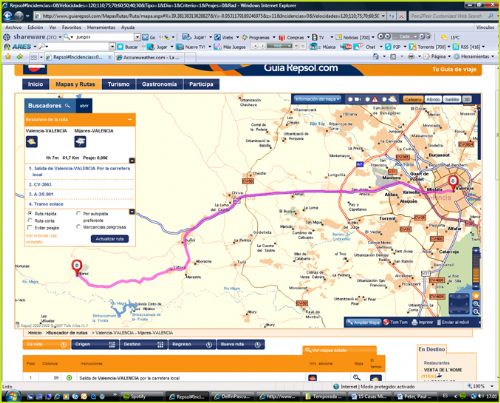Switch to the Accuweather.com browser tab
Viewport: 500px width, 403px height.
(150, 57)
